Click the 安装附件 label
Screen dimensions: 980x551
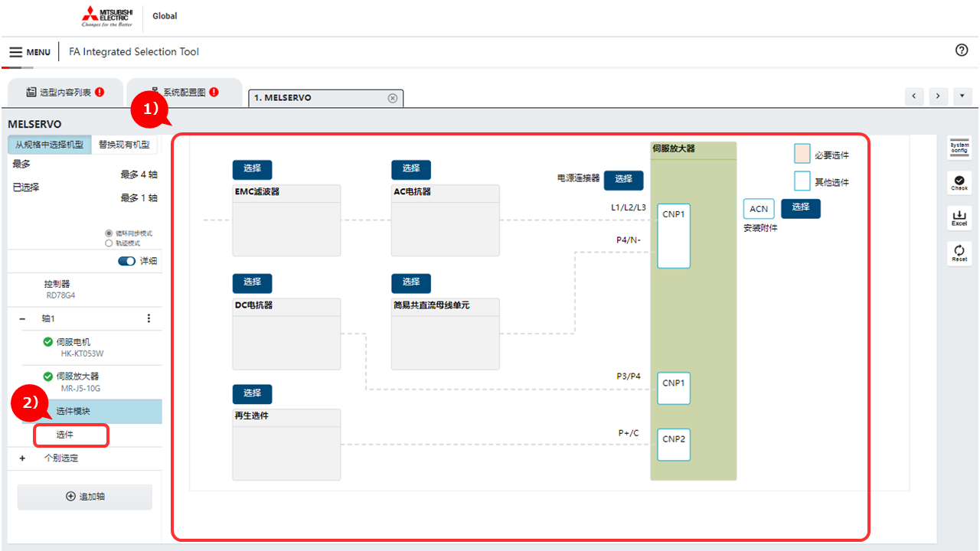pos(760,228)
